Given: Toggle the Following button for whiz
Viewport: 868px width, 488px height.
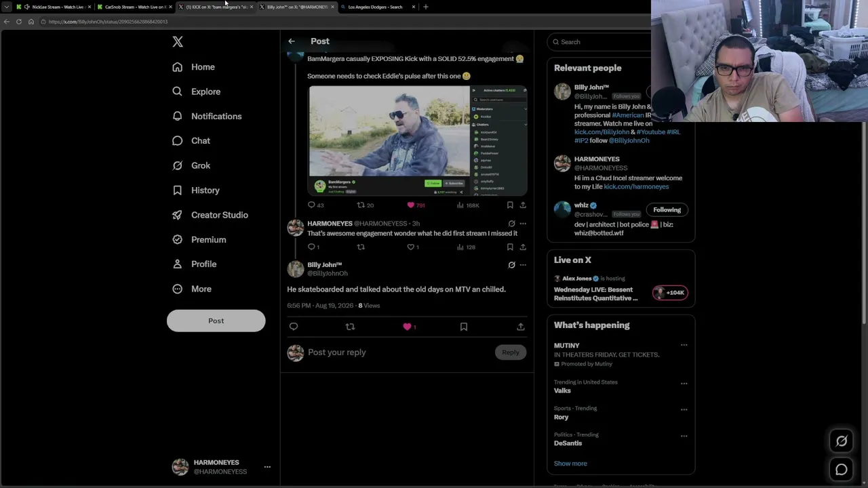Looking at the screenshot, I should 667,210.
